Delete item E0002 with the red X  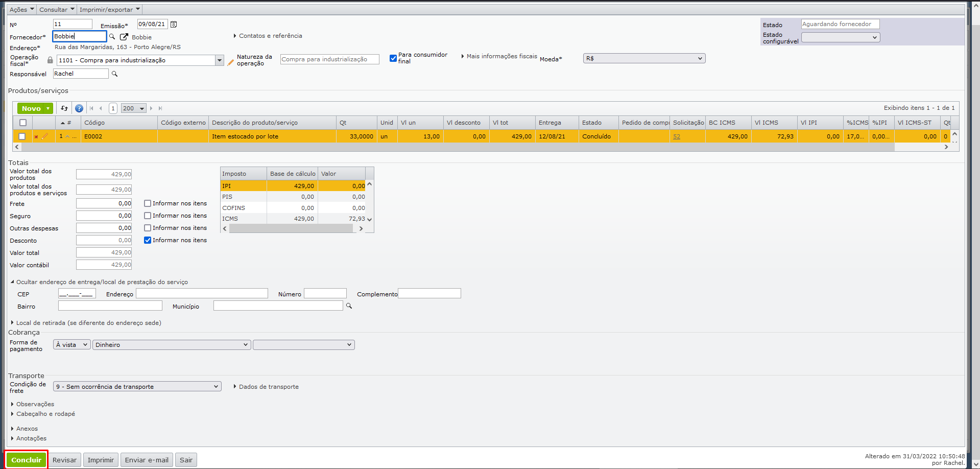tap(36, 137)
